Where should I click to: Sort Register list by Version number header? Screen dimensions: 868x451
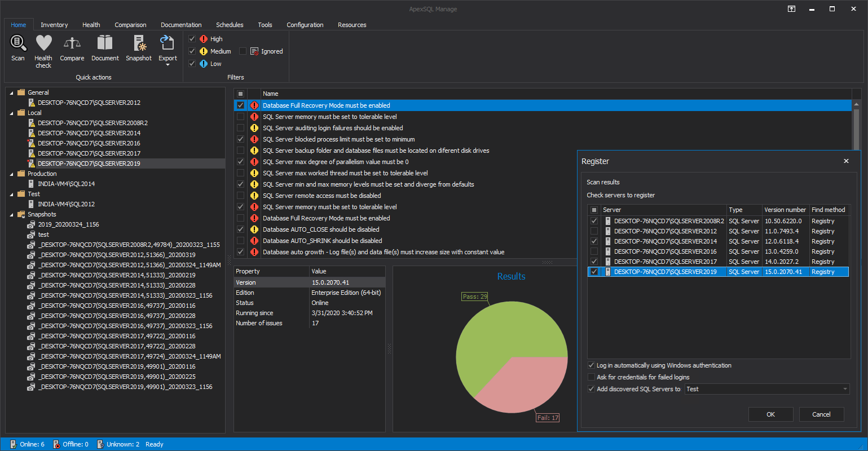pyautogui.click(x=785, y=210)
